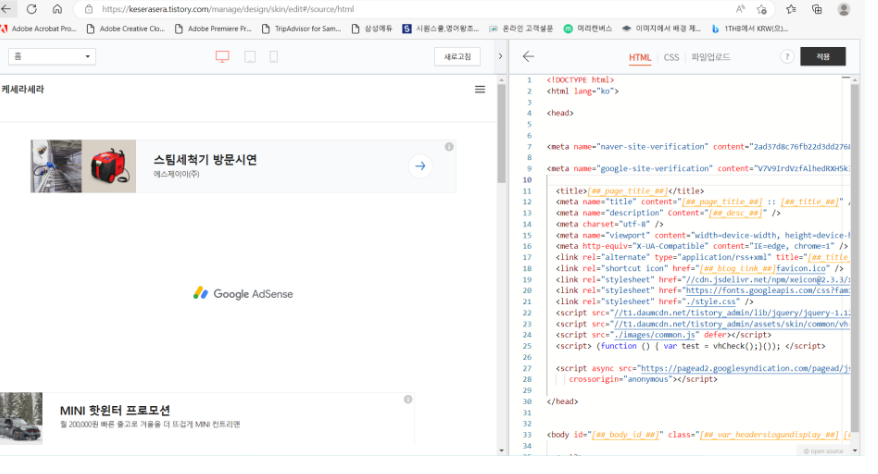Click the address bar URL
878x474 pixels.
point(228,9)
